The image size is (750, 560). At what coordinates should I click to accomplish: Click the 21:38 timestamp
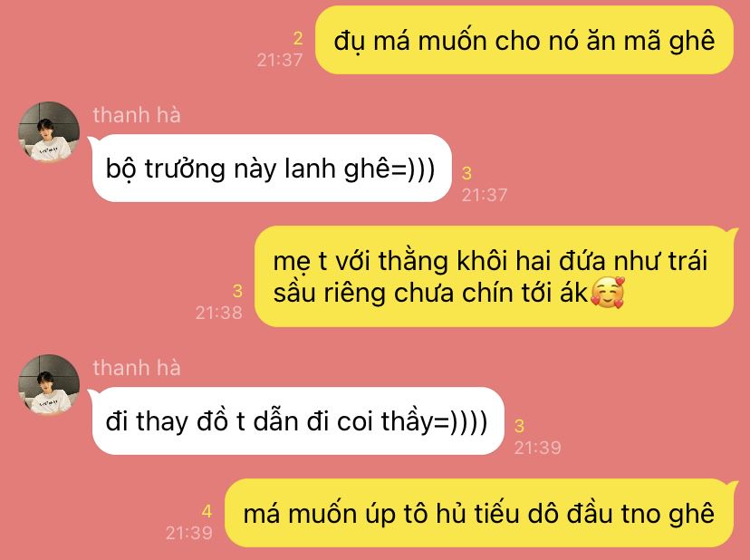[219, 313]
